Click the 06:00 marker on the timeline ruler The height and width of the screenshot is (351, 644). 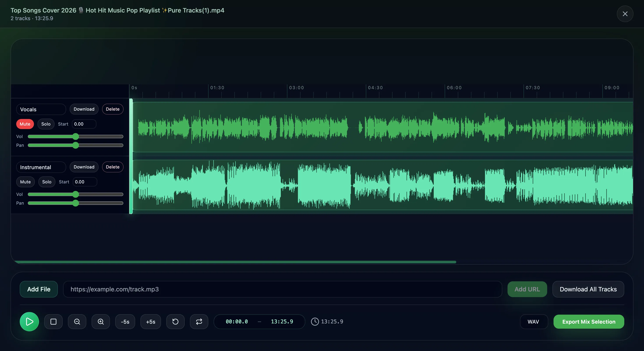[454, 88]
